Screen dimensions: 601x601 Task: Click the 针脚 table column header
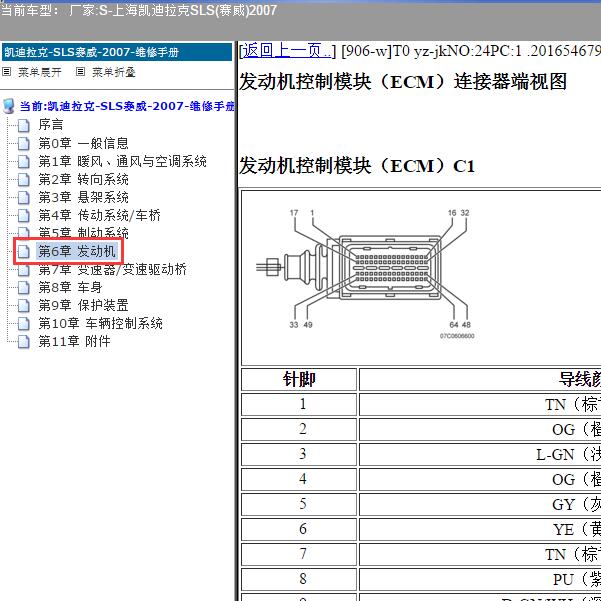click(299, 379)
